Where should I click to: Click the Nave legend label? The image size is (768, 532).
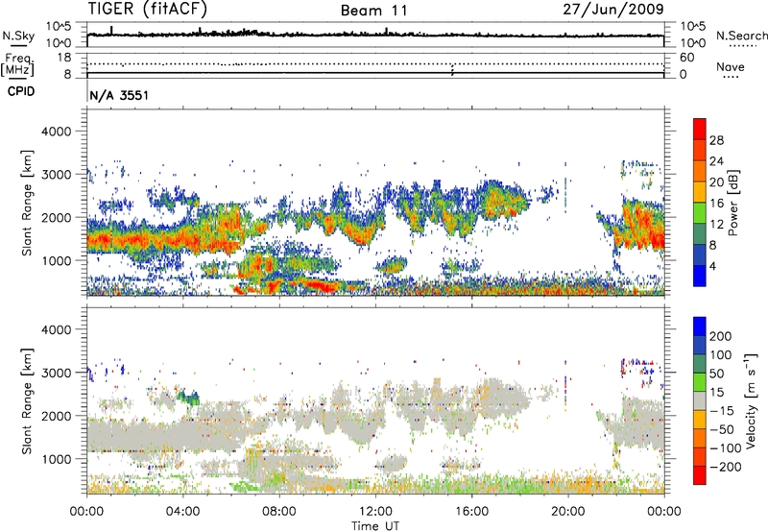click(731, 67)
